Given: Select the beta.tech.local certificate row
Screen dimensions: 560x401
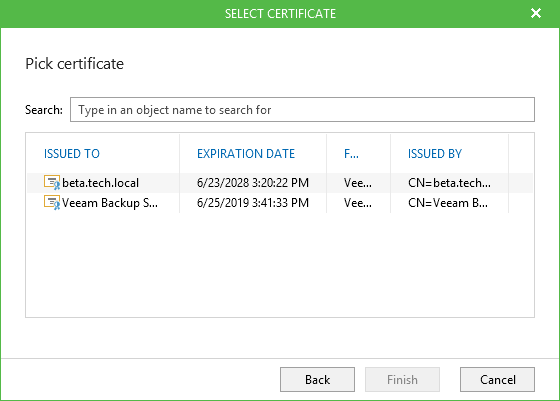Looking at the screenshot, I should pos(280,183).
